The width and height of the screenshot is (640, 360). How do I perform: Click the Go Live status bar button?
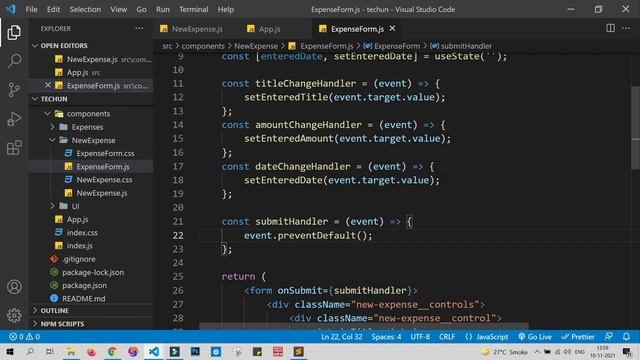click(535, 337)
